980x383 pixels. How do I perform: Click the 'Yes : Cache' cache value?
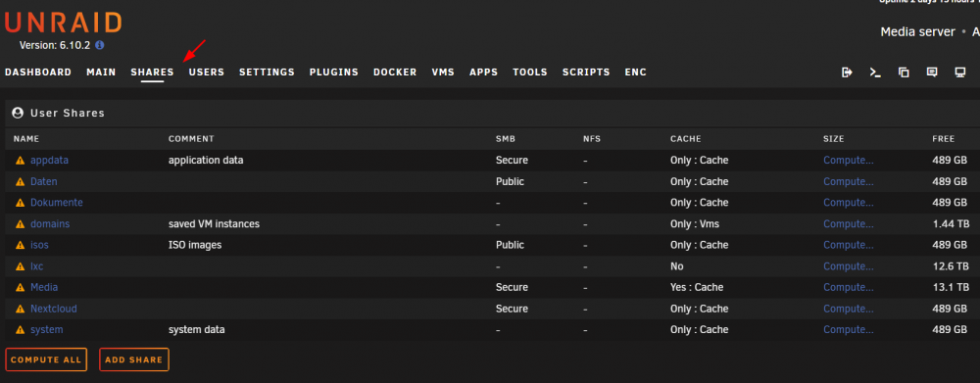pyautogui.click(x=697, y=288)
